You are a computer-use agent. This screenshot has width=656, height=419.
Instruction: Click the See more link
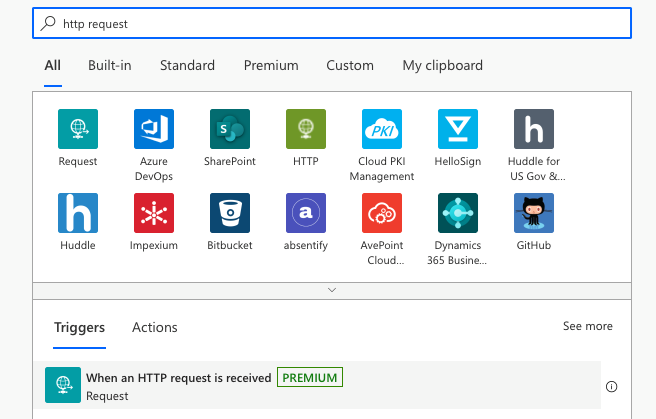coord(588,326)
